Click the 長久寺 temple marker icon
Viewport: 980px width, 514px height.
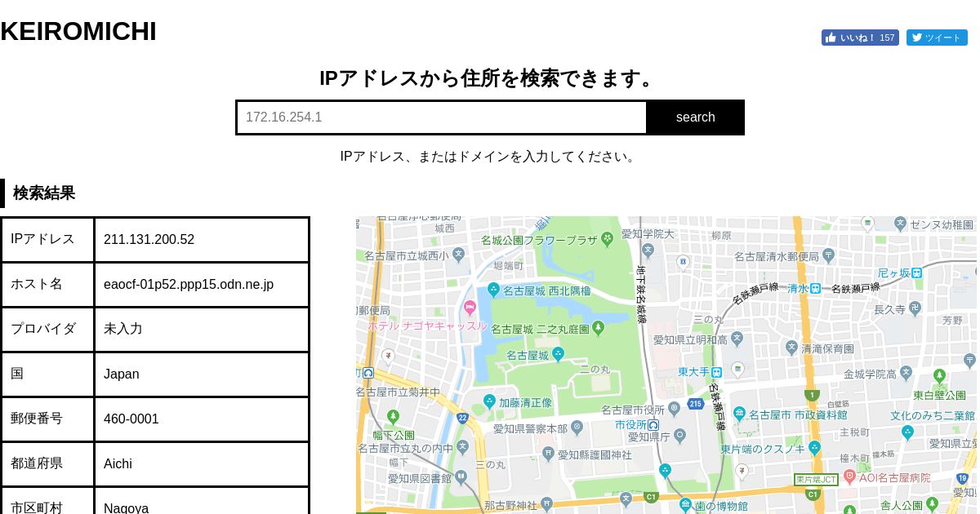(x=915, y=308)
